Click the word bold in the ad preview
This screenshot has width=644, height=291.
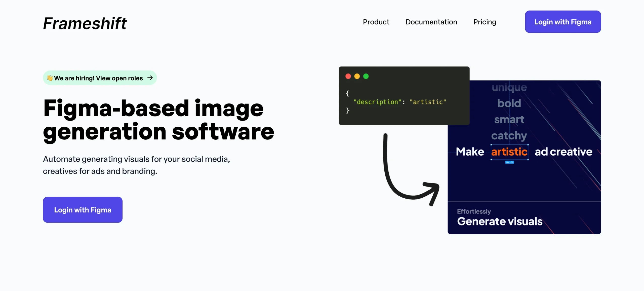[x=509, y=103]
